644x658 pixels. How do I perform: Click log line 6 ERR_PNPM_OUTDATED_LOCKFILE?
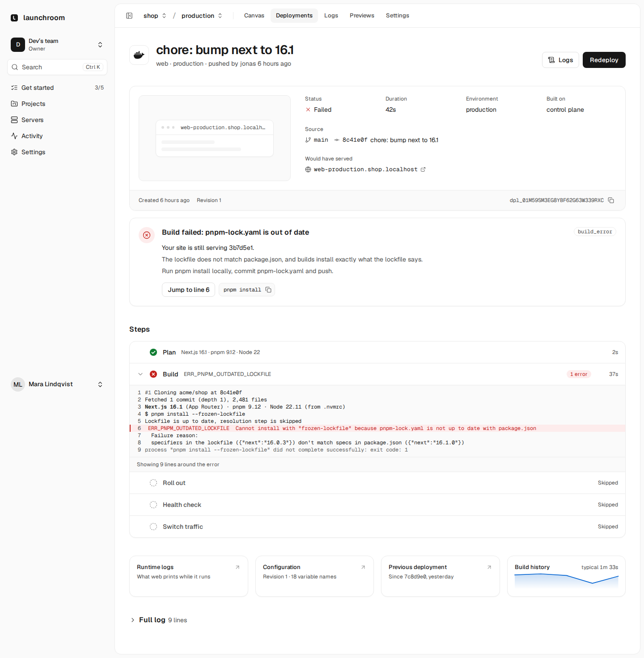pos(377,428)
